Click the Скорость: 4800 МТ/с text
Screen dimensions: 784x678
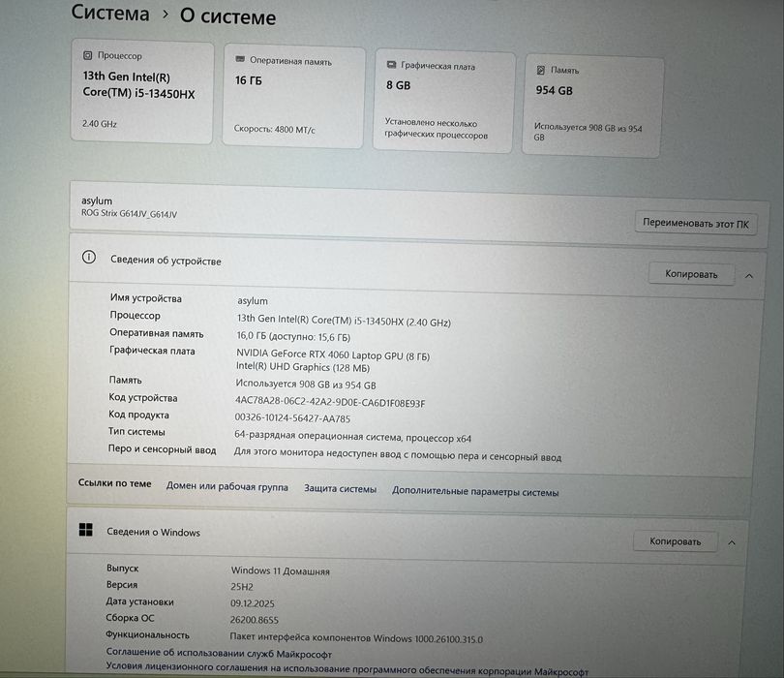coord(275,129)
